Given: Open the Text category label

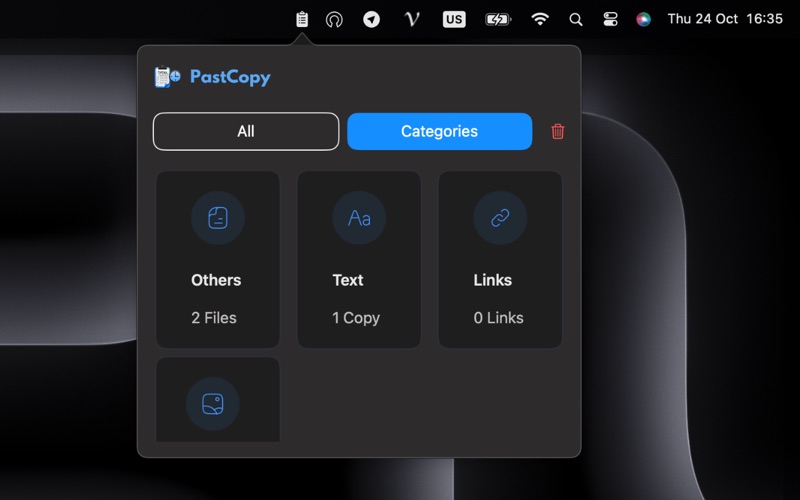Looking at the screenshot, I should pyautogui.click(x=348, y=280).
